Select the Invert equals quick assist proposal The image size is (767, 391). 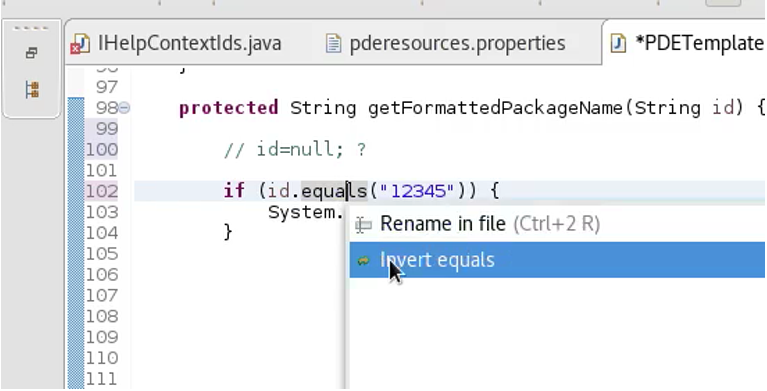pyautogui.click(x=557, y=260)
